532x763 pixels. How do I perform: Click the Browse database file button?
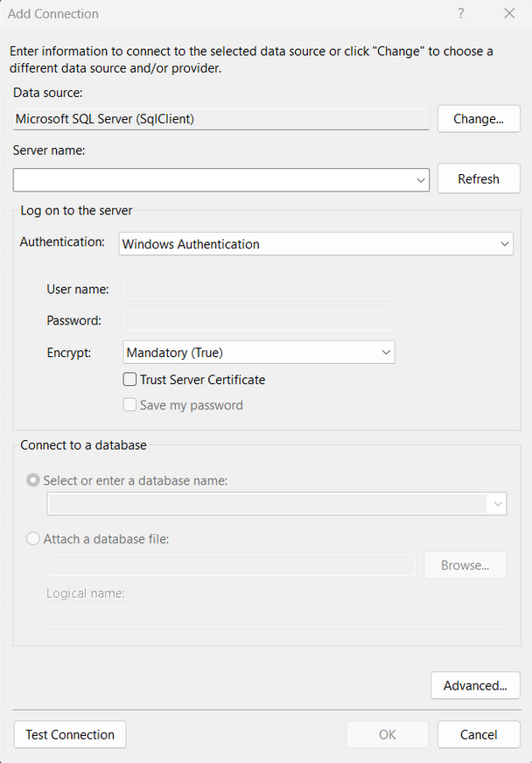(x=465, y=565)
